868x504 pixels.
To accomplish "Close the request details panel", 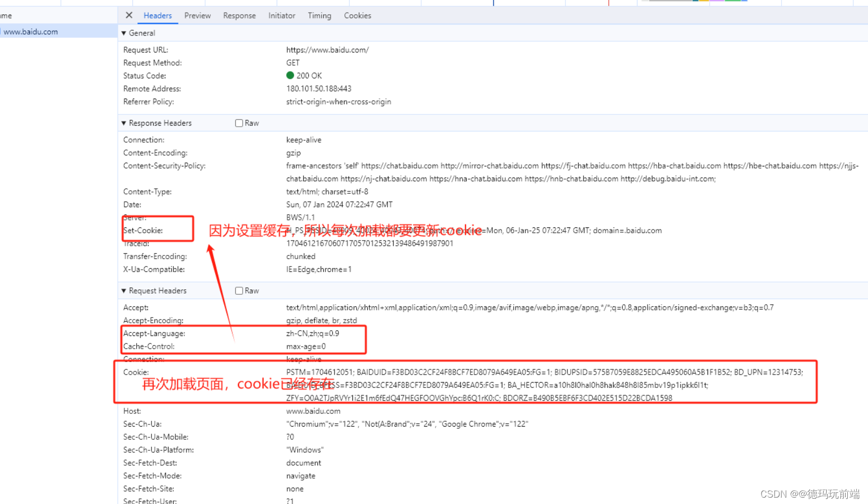I will pos(129,15).
